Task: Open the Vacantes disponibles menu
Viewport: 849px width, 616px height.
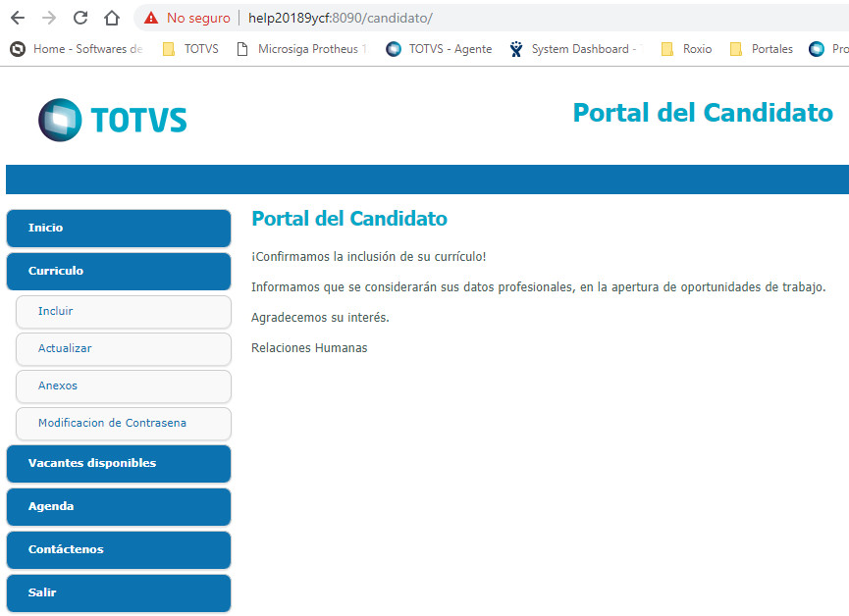Action: coord(119,463)
